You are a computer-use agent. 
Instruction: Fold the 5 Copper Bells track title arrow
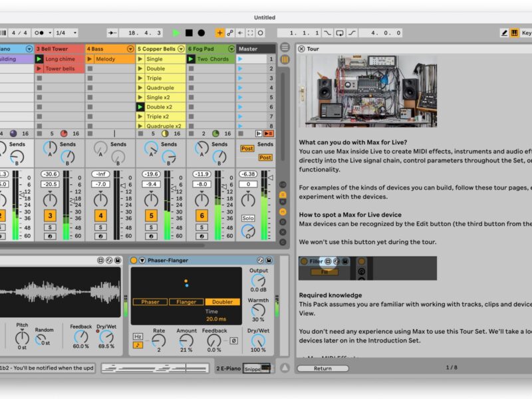pos(180,49)
